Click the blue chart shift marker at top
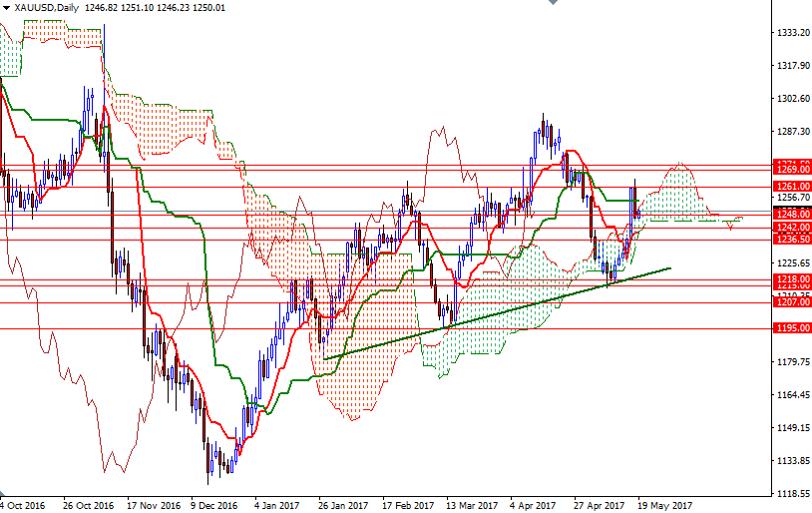812x513 pixels. coord(552,4)
